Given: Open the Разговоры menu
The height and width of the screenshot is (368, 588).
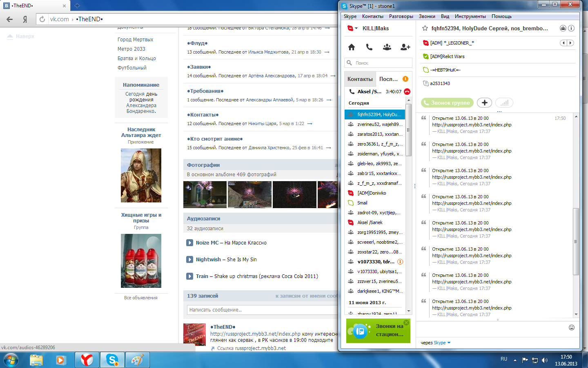Looking at the screenshot, I should pos(401,16).
